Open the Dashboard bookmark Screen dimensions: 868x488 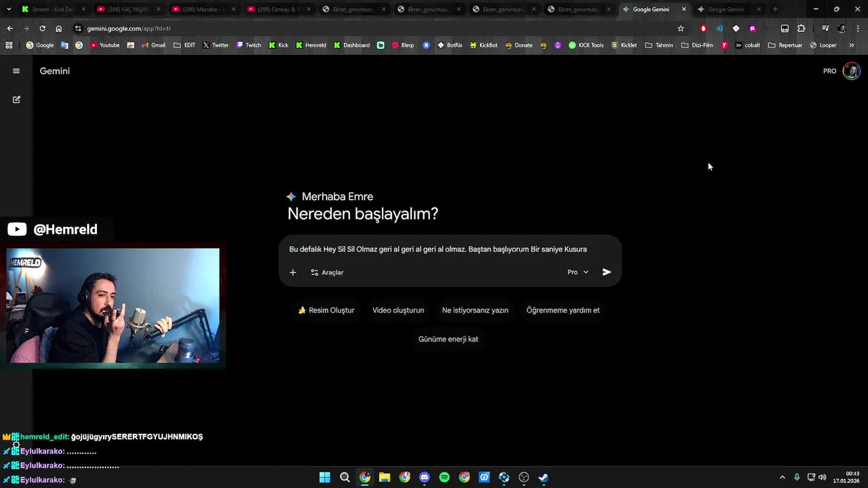coord(352,45)
